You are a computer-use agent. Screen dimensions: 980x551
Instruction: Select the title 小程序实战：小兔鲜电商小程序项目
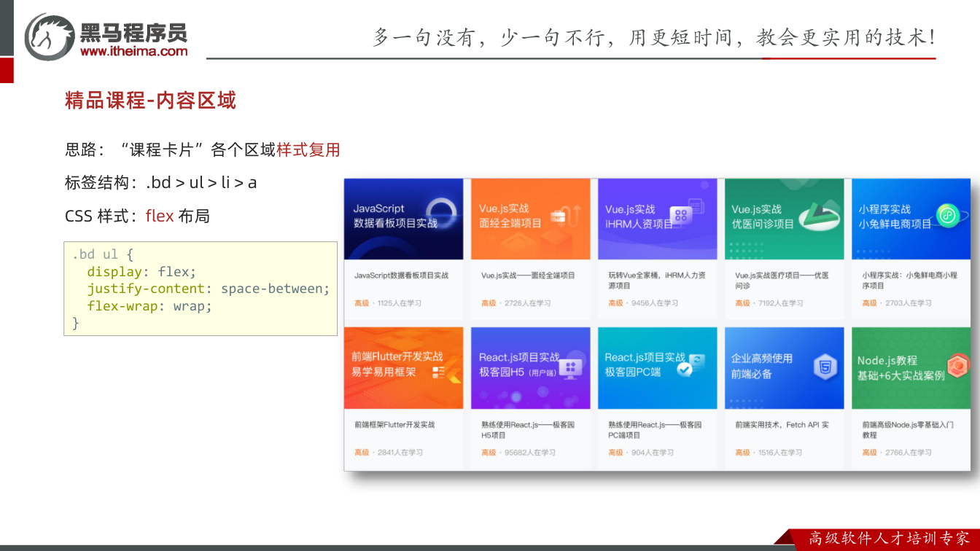point(910,281)
